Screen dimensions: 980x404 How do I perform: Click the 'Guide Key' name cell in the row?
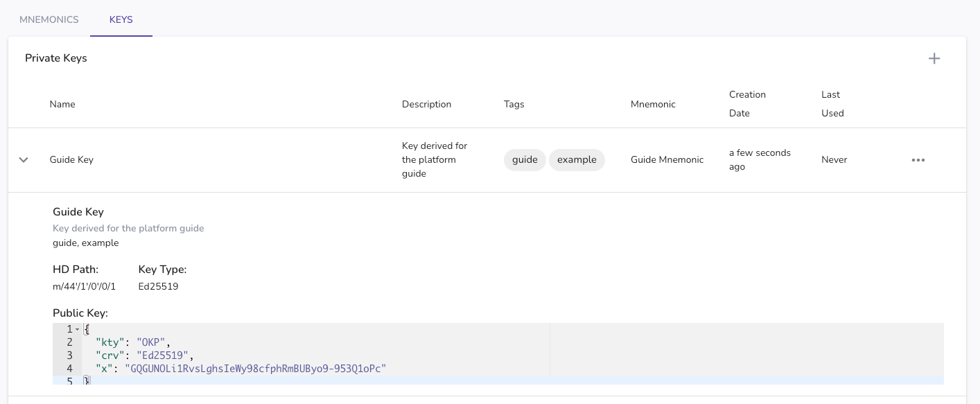[71, 160]
